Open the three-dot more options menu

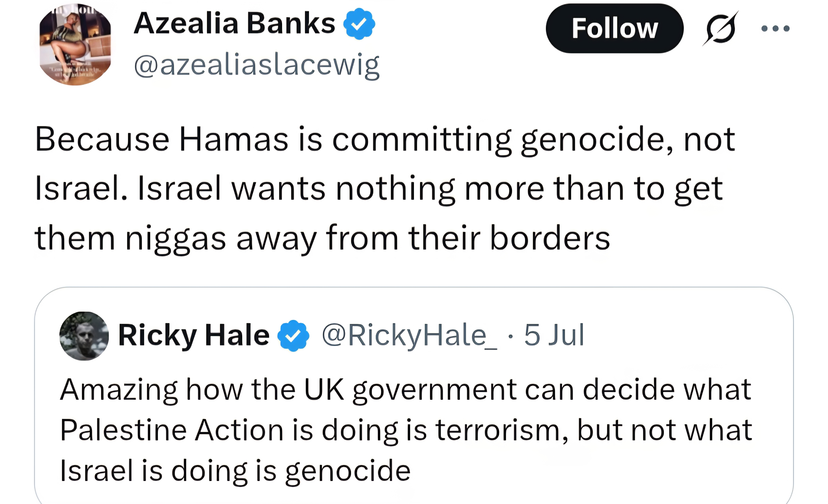click(x=775, y=29)
